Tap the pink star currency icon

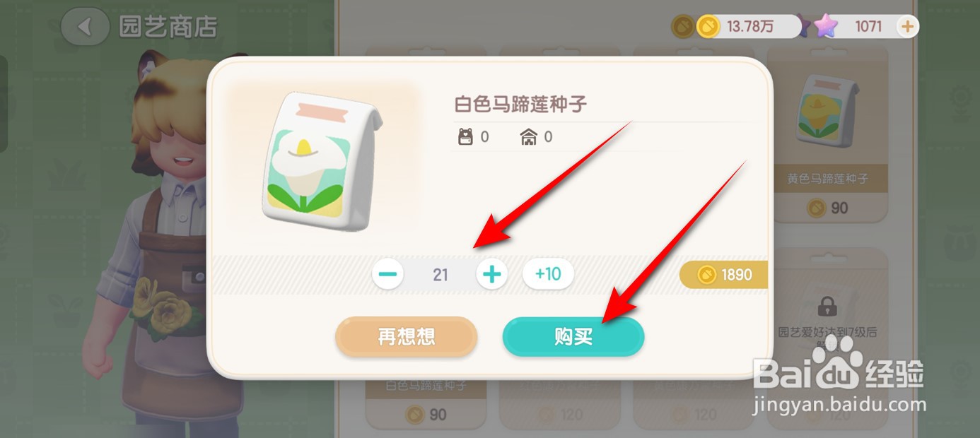pyautogui.click(x=824, y=27)
